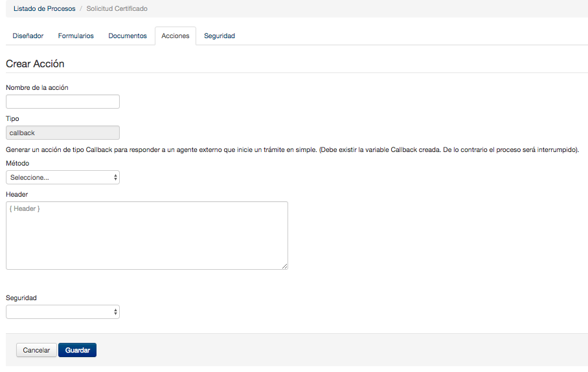Click the Cancelar button
588x372 pixels.
click(36, 350)
